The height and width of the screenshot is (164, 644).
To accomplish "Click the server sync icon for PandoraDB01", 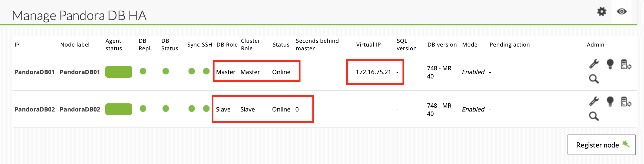I will coord(626,65).
